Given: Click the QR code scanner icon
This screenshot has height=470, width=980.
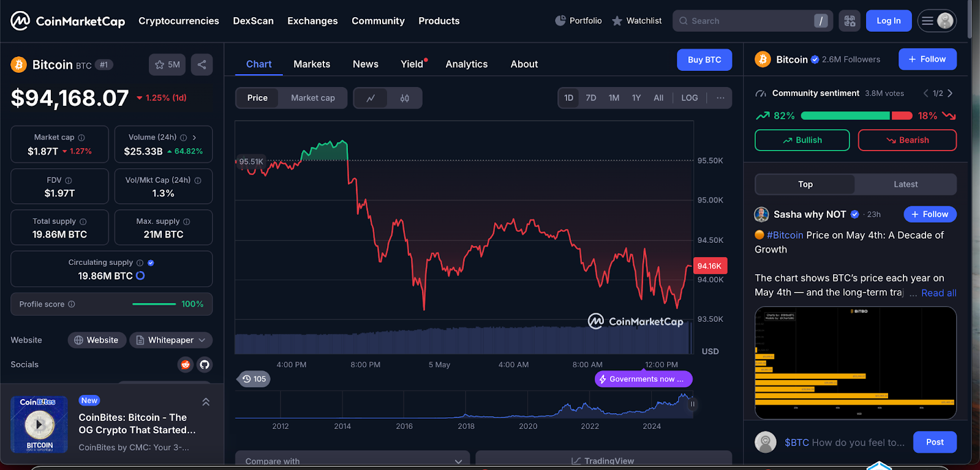Looking at the screenshot, I should coord(850,21).
